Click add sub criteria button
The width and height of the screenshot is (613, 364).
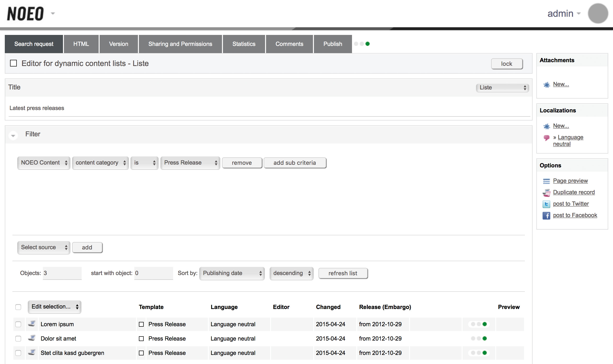pyautogui.click(x=295, y=163)
